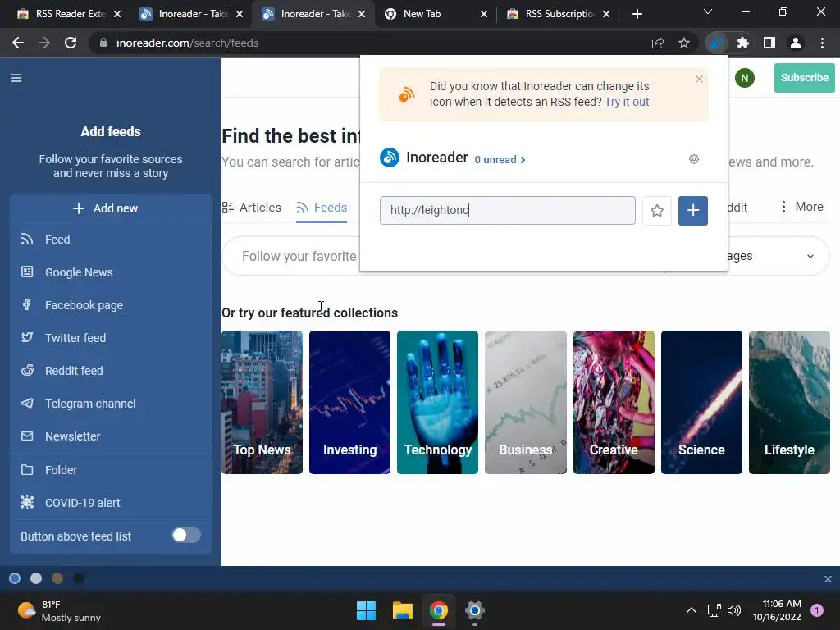Open the Top News collection
The width and height of the screenshot is (840, 630).
[x=262, y=402]
